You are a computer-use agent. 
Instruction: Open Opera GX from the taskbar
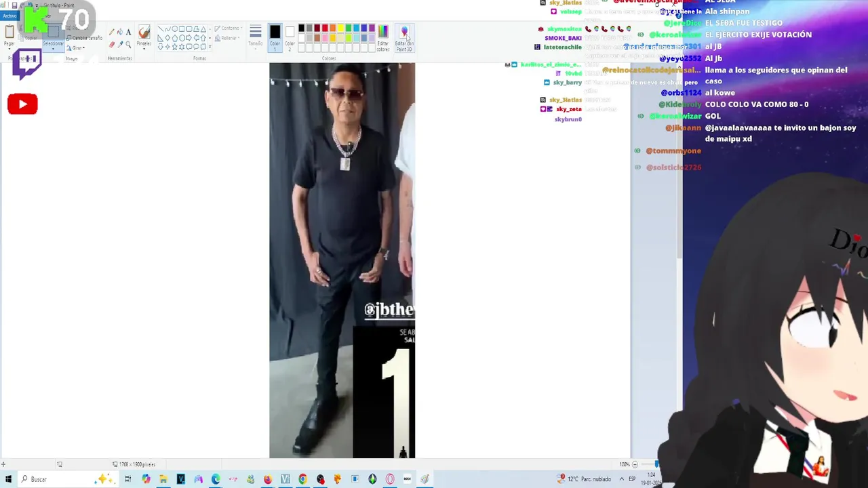tap(390, 479)
